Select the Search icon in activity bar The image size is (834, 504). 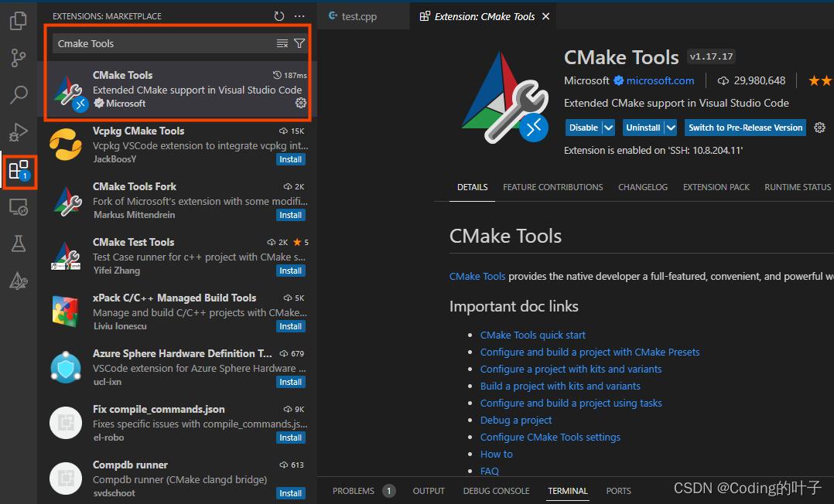pyautogui.click(x=18, y=94)
